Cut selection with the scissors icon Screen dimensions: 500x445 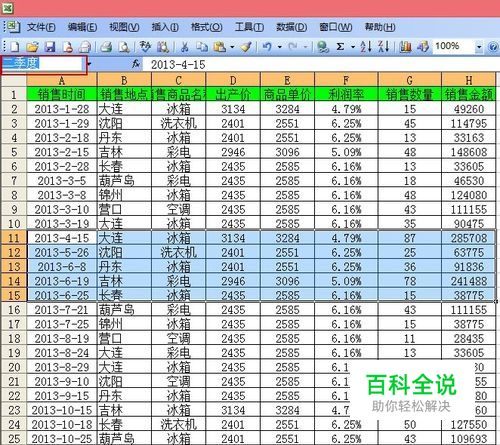coord(184,47)
